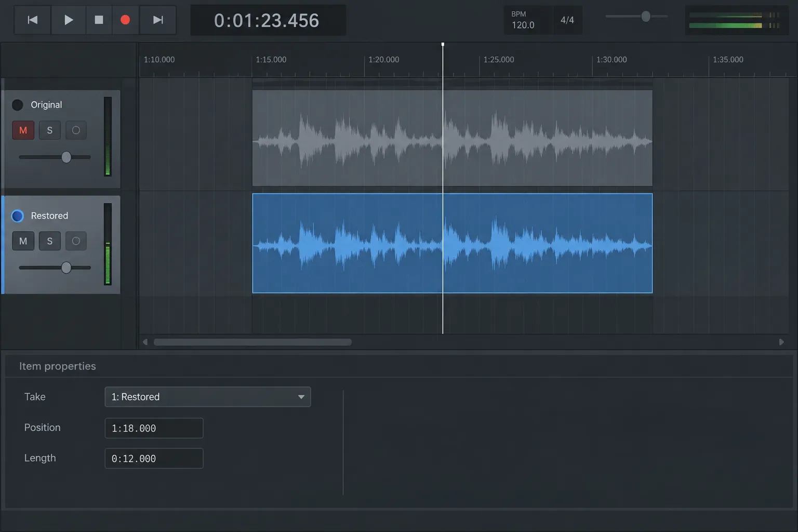Click the Original track level meter
The height and width of the screenshot is (532, 798).
coord(108,137)
